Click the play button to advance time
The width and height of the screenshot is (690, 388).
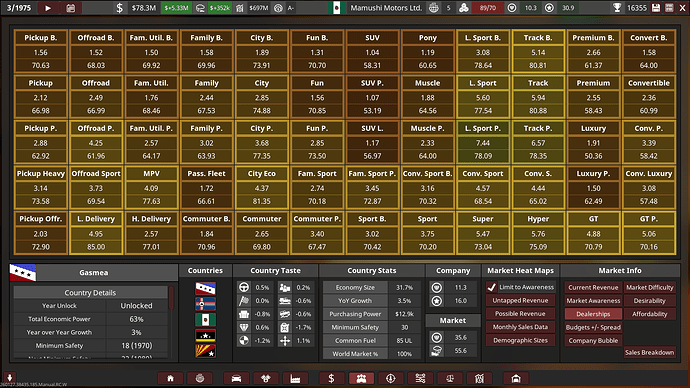tap(48, 8)
